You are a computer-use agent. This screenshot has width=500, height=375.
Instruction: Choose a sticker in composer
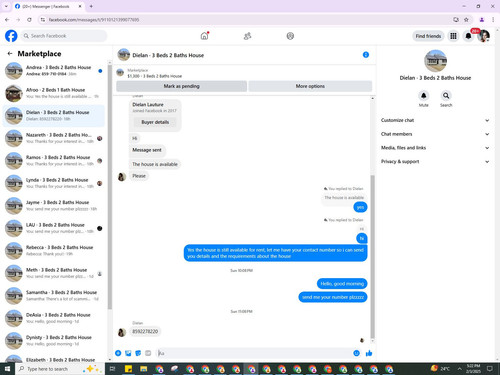click(x=138, y=353)
